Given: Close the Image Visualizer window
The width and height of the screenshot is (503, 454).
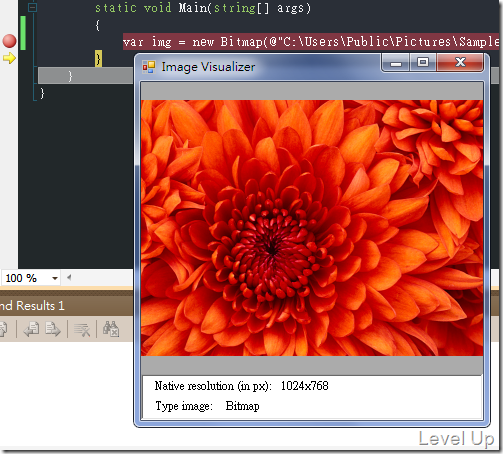Looking at the screenshot, I should click(460, 62).
